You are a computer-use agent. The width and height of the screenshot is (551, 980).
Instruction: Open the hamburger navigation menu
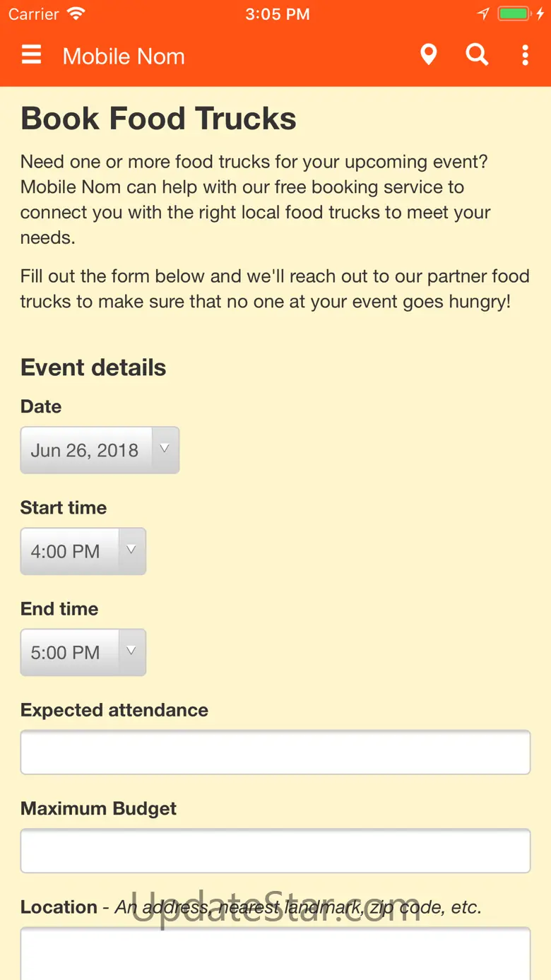point(32,55)
